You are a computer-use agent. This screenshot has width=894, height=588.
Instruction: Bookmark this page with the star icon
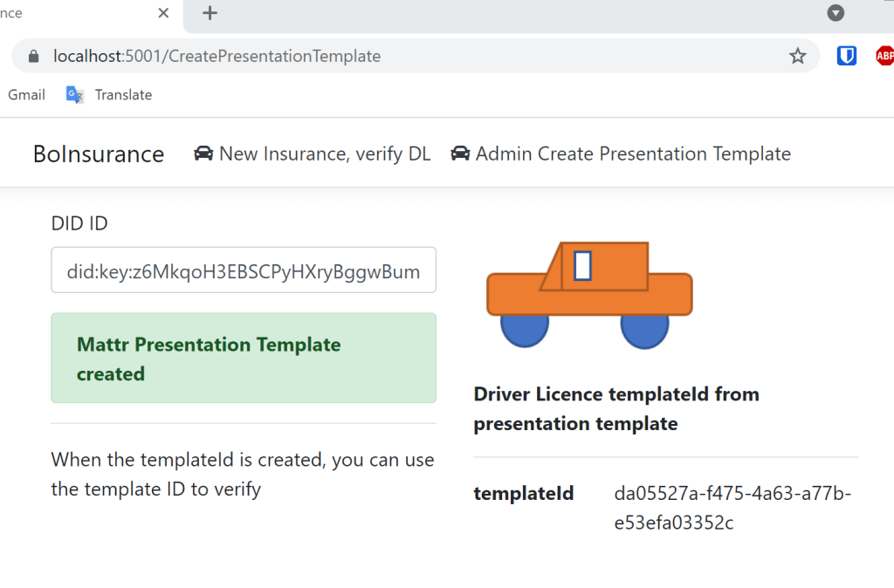(x=797, y=57)
